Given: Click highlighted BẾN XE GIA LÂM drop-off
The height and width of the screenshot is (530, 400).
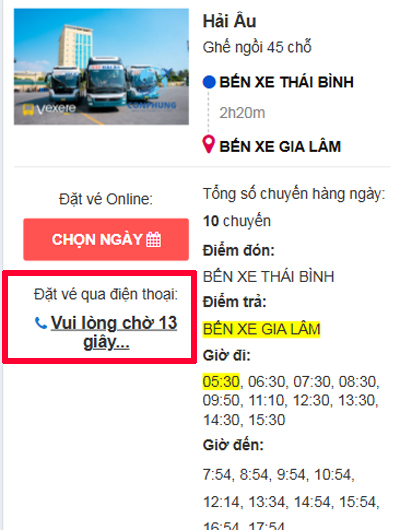Looking at the screenshot, I should point(261,330).
